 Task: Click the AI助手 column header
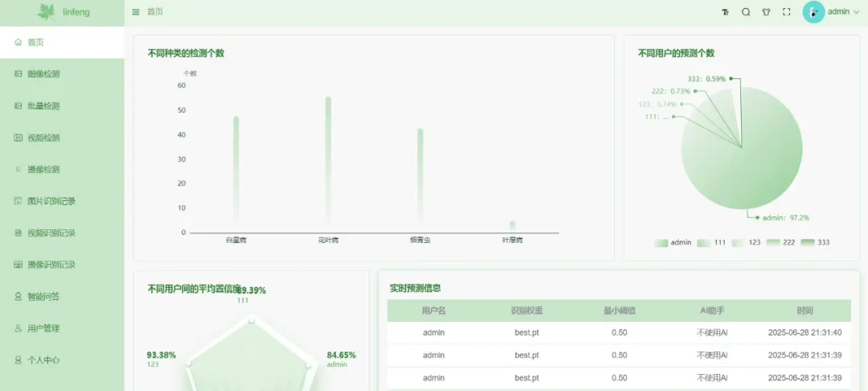712,311
